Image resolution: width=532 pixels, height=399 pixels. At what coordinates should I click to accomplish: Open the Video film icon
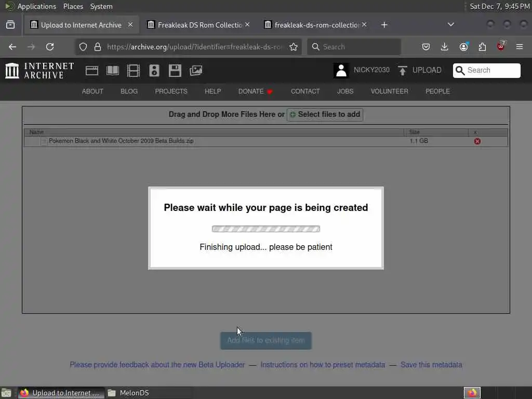(134, 71)
